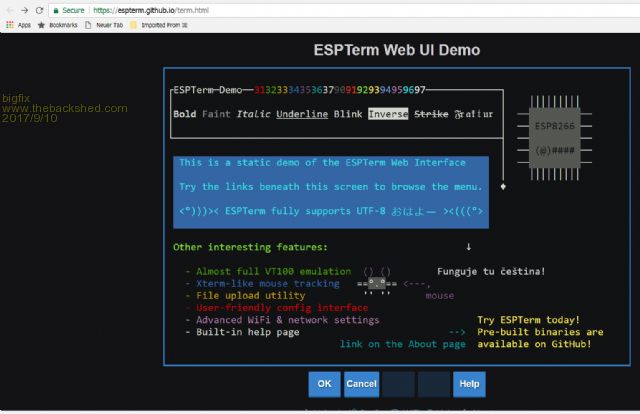This screenshot has width=640, height=414.
Task: Open the Apps grid shortcut
Action: tap(9, 24)
